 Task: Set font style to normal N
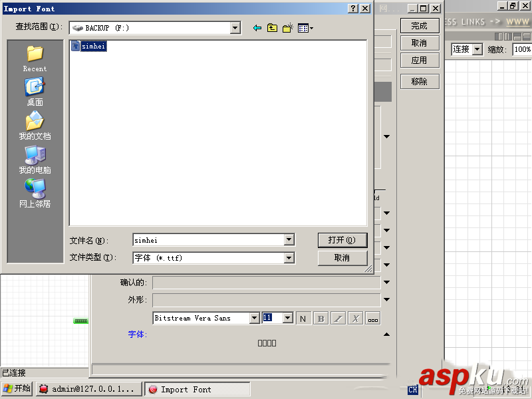pyautogui.click(x=303, y=319)
